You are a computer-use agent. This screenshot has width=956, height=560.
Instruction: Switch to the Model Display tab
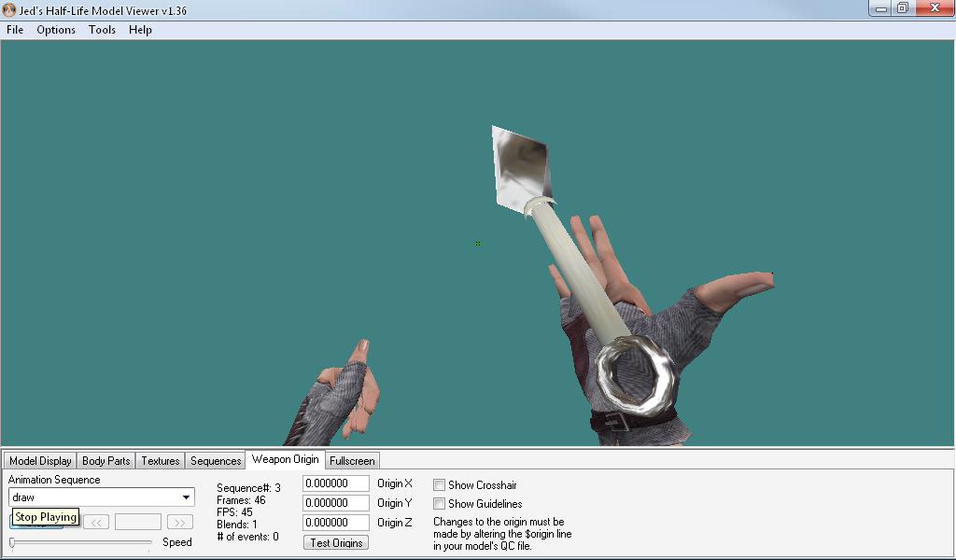click(x=39, y=460)
